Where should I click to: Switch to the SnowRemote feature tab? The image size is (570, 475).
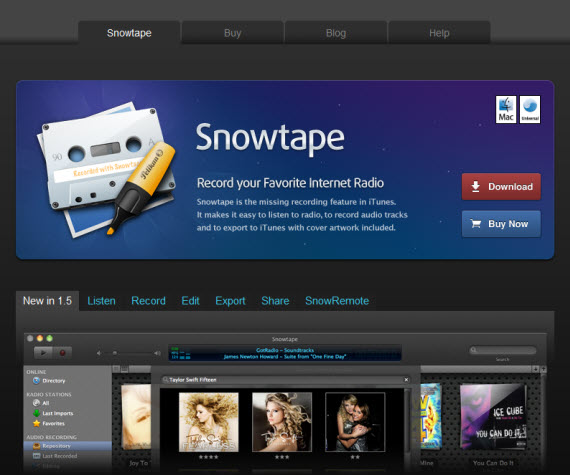pos(337,301)
